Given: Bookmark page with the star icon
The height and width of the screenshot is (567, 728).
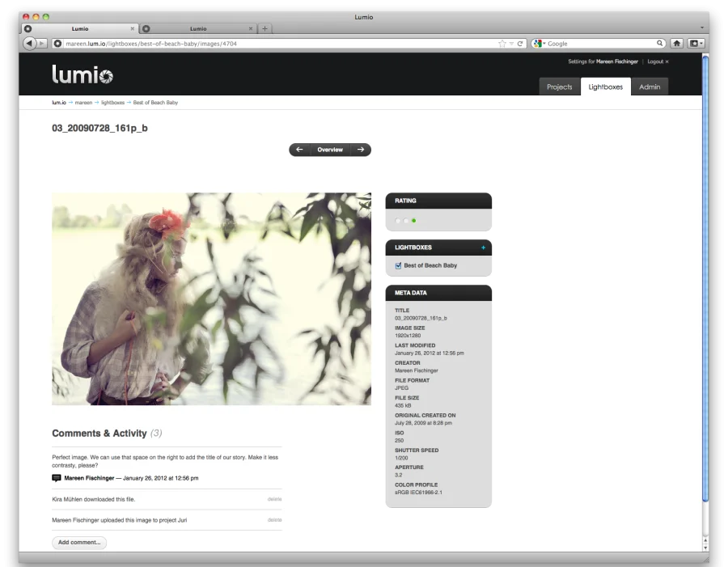Looking at the screenshot, I should click(502, 44).
